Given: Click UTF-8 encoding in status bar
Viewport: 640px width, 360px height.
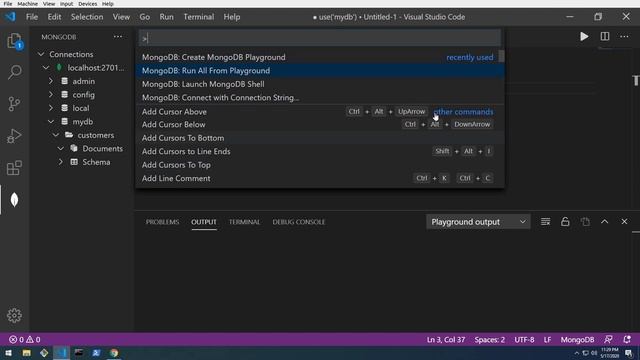Looking at the screenshot, I should 524,339.
